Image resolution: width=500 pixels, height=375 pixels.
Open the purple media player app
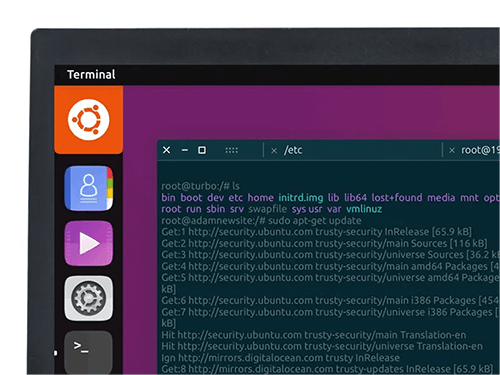(89, 243)
